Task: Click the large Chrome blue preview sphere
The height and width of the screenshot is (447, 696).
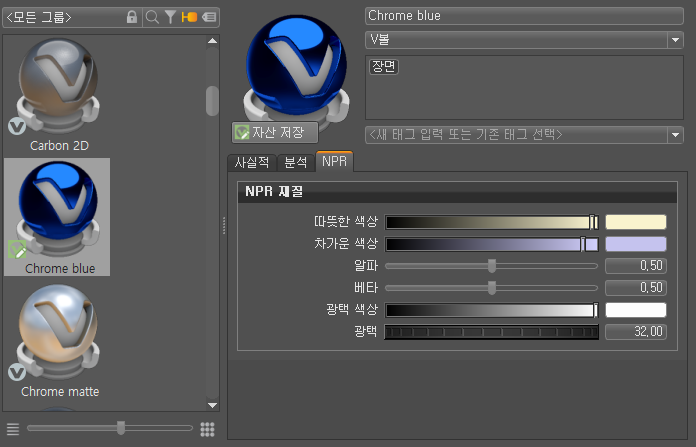Action: coord(296,67)
